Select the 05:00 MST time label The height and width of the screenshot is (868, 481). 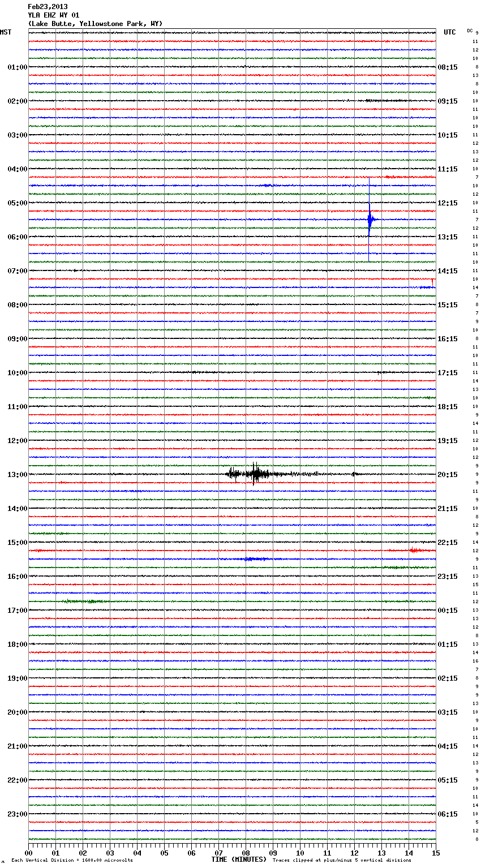pos(18,203)
